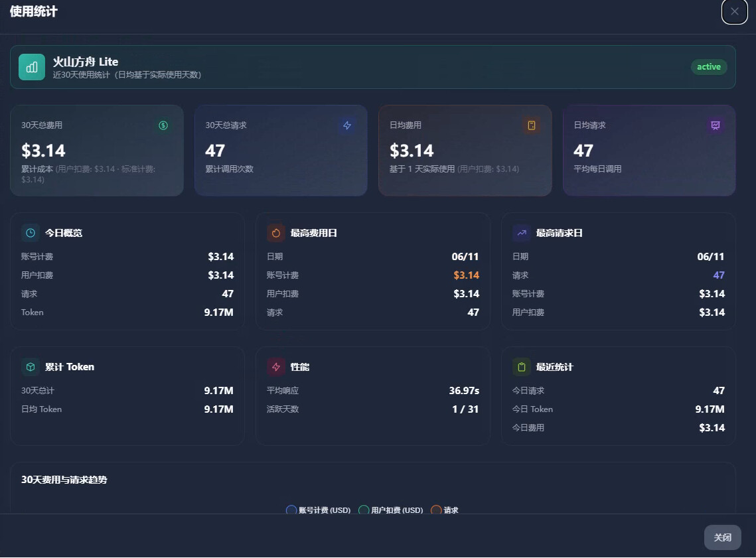Click the orange $3.14 in 最高费用日
756x558 pixels.
coord(466,275)
